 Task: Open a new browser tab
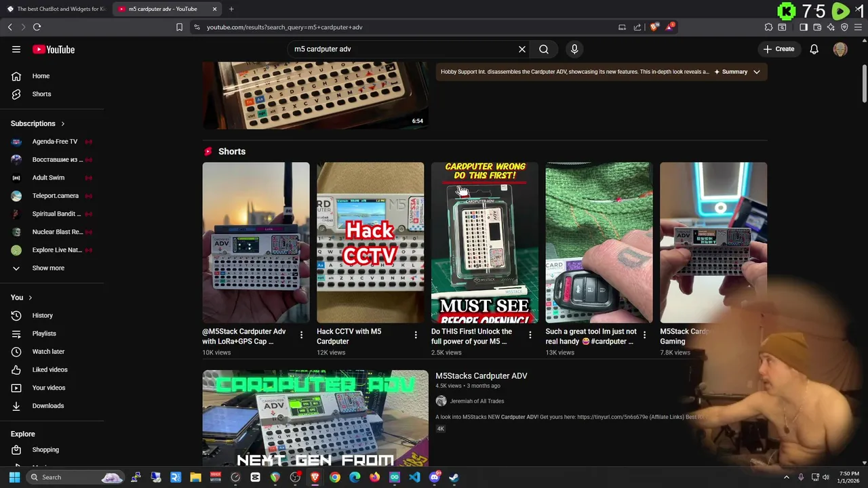click(231, 9)
